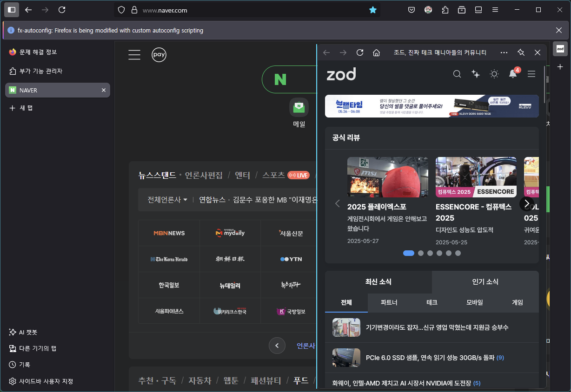
Task: Open 기기변경이라도 잡자 news article
Action: point(432,327)
